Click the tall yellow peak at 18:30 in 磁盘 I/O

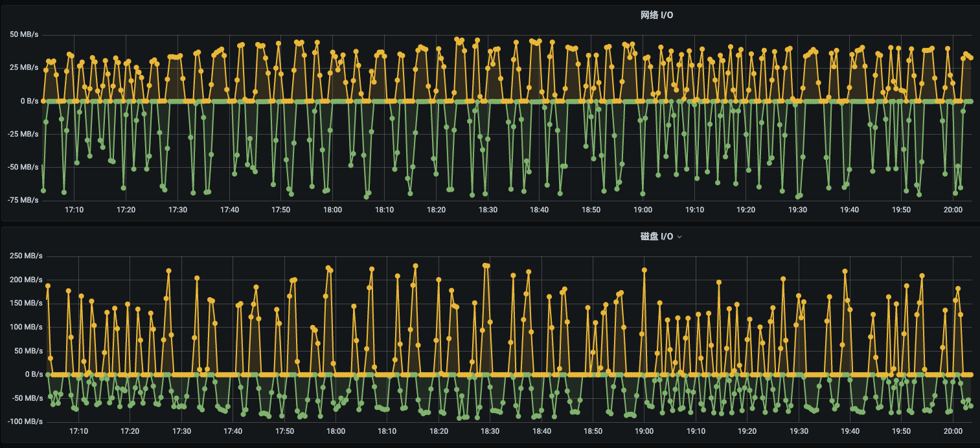click(486, 265)
